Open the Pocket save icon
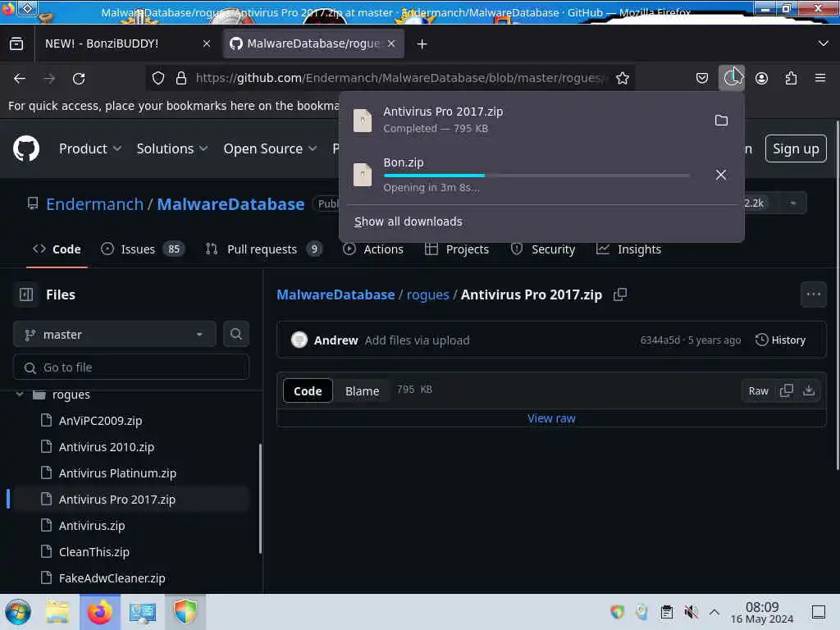 (702, 78)
